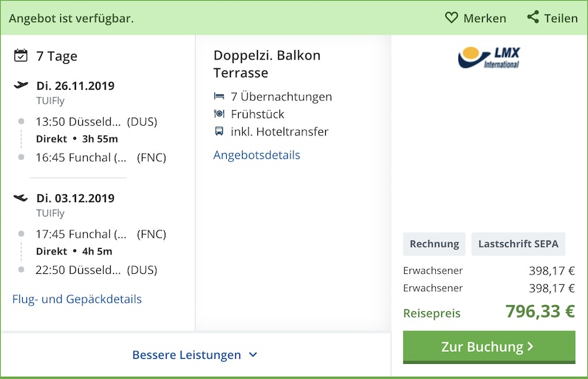
Task: Expand the Bessere Leistungen section
Action: 187,355
